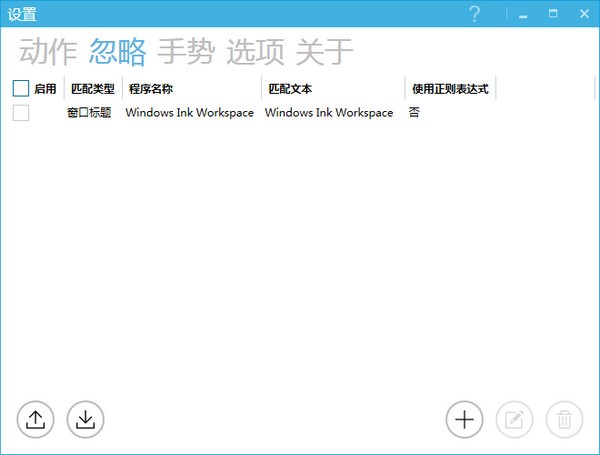Open the 关于 tab
600x455 pixels.
(324, 52)
